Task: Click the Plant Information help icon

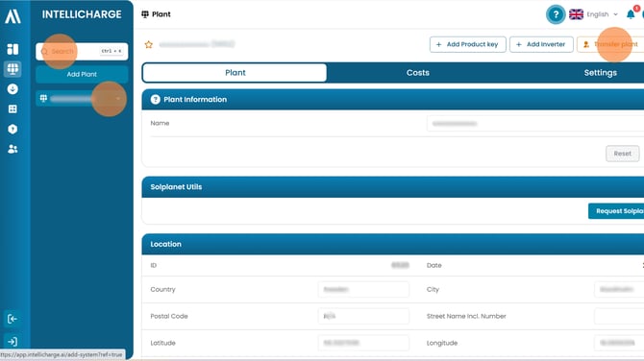Action: (155, 100)
